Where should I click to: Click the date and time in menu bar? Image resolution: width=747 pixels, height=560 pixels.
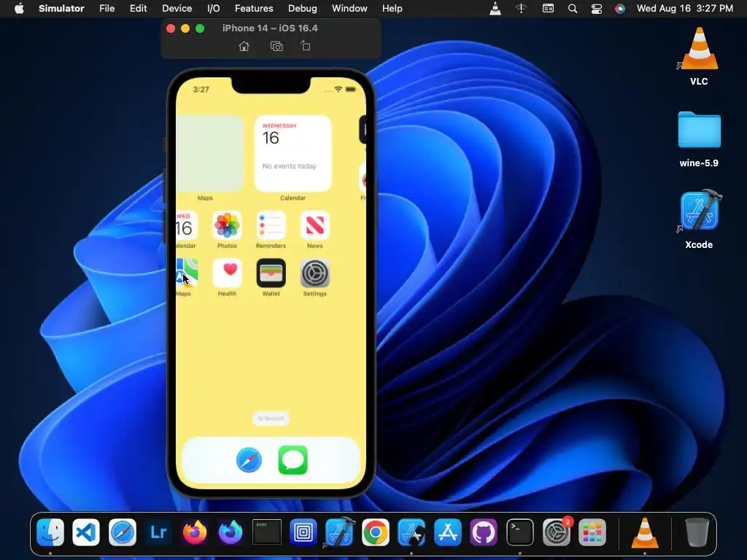(684, 9)
